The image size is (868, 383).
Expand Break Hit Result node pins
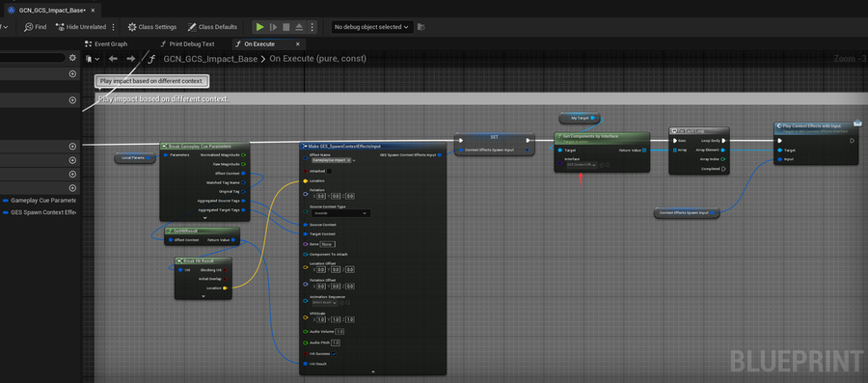(x=203, y=296)
